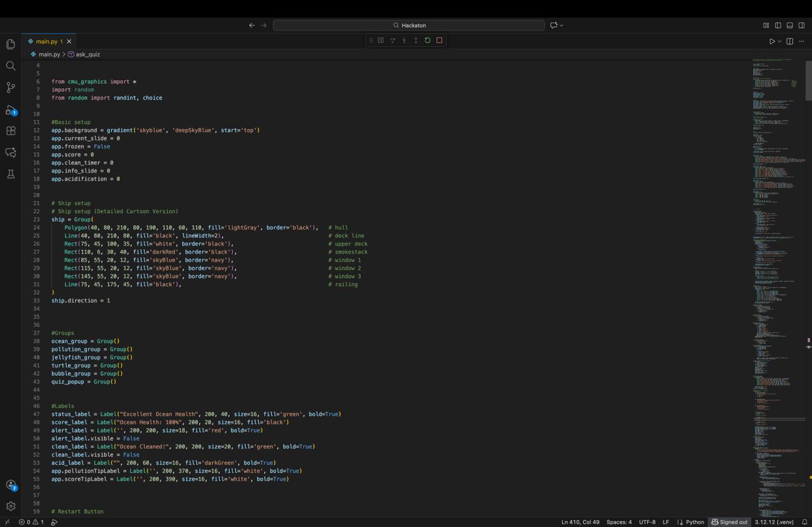Toggle the primary side bar
The width and height of the screenshot is (812, 527).
pos(778,25)
